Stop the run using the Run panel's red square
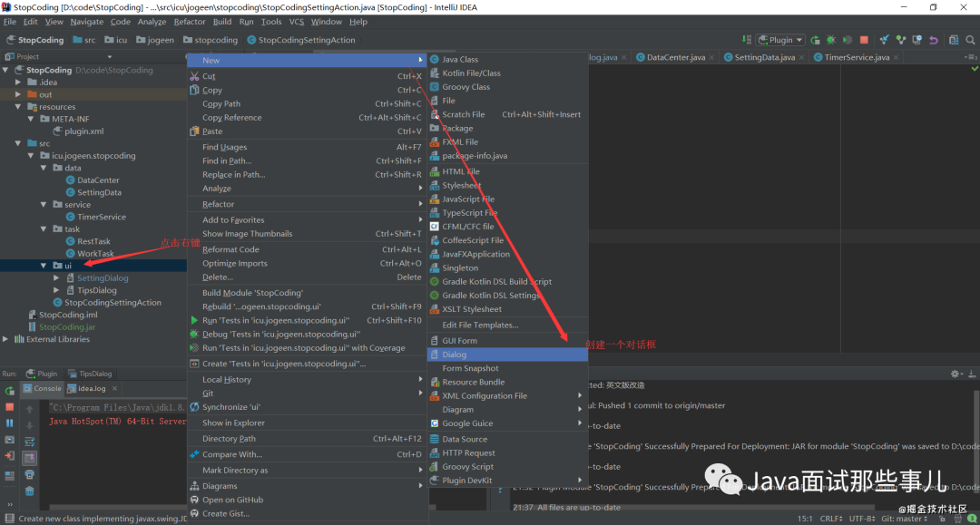The image size is (980, 525). coord(9,407)
